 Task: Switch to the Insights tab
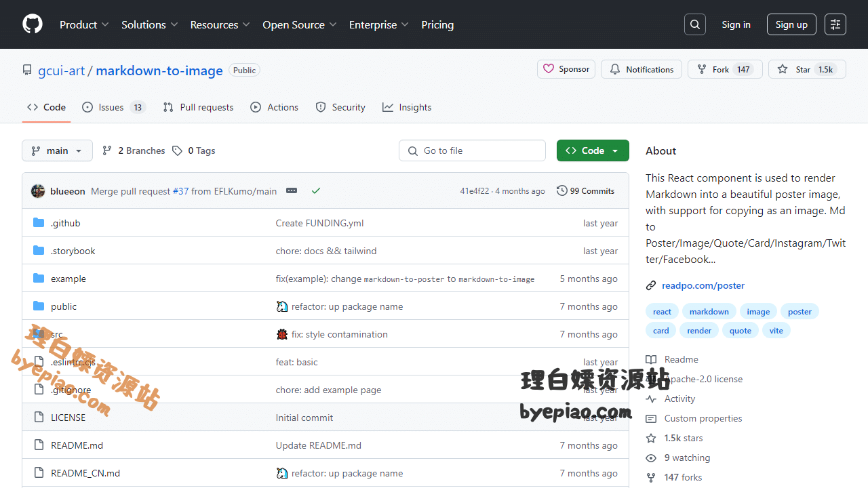click(407, 107)
